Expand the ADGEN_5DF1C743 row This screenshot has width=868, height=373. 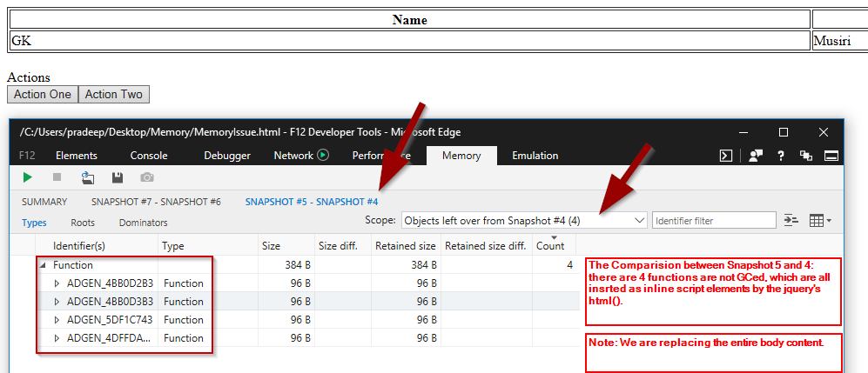point(57,320)
